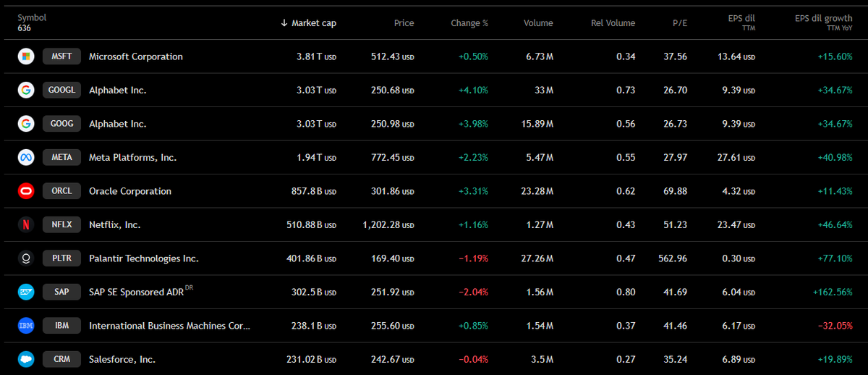Open the NFLX ticker badge
The height and width of the screenshot is (375, 868).
point(61,224)
